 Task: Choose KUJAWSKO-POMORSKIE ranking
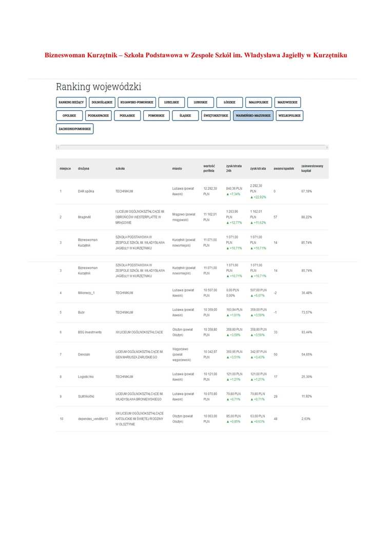[x=137, y=102]
